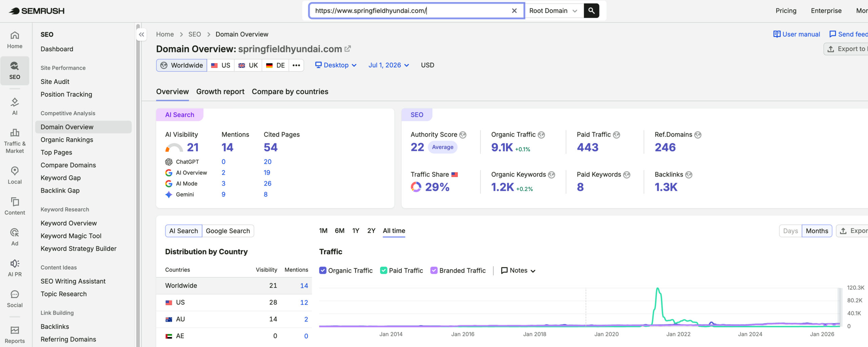Image resolution: width=868 pixels, height=347 pixels.
Task: Click the ChatGPT logo icon
Action: coord(169,162)
